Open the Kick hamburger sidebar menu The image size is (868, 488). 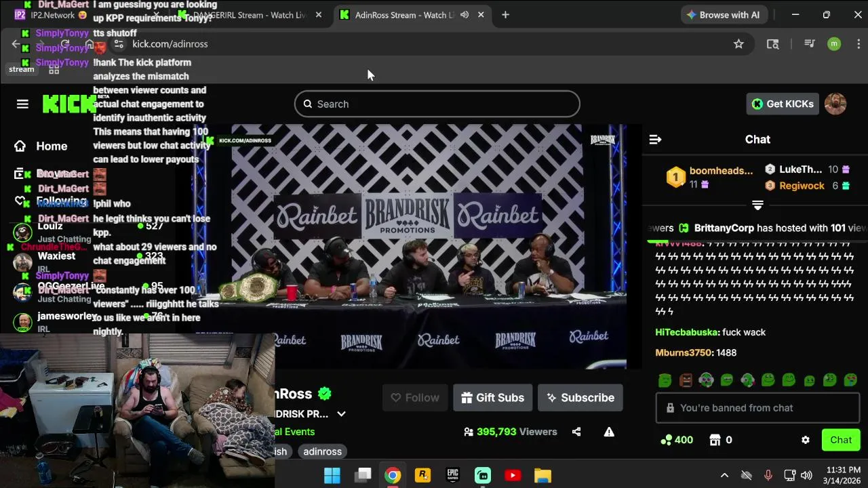(22, 104)
